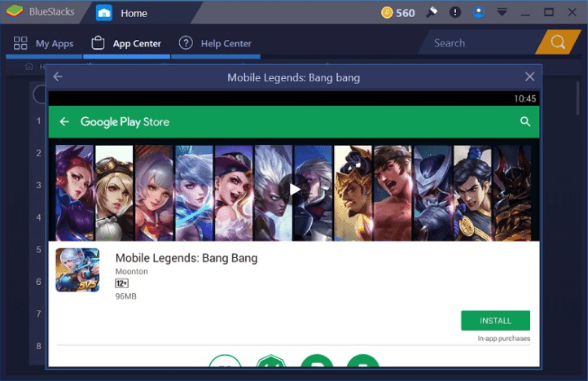Click the orange search magnifier button
588x381 pixels.
click(558, 42)
